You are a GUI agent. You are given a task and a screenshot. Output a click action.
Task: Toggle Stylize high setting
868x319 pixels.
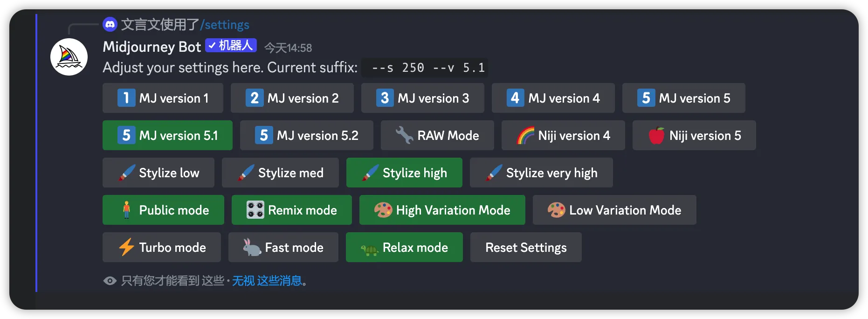(x=404, y=173)
